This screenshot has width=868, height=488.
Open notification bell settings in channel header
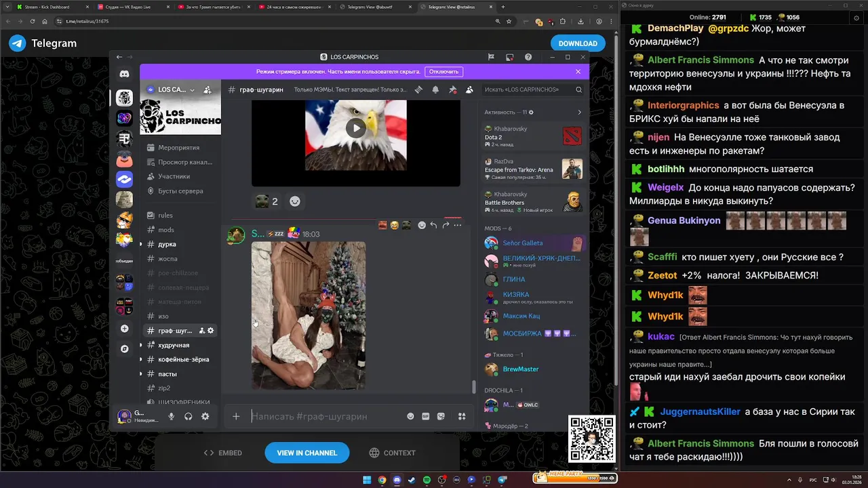coord(435,89)
